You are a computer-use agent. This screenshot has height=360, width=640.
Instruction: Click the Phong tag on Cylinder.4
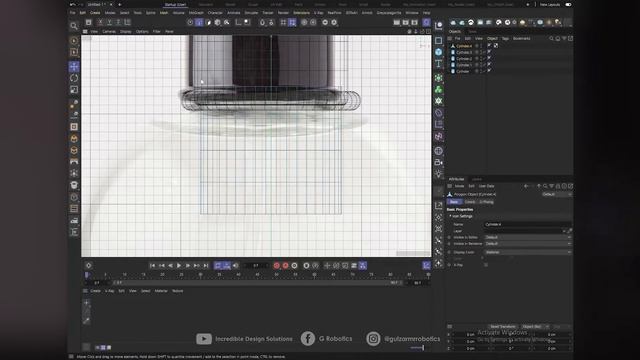489,46
